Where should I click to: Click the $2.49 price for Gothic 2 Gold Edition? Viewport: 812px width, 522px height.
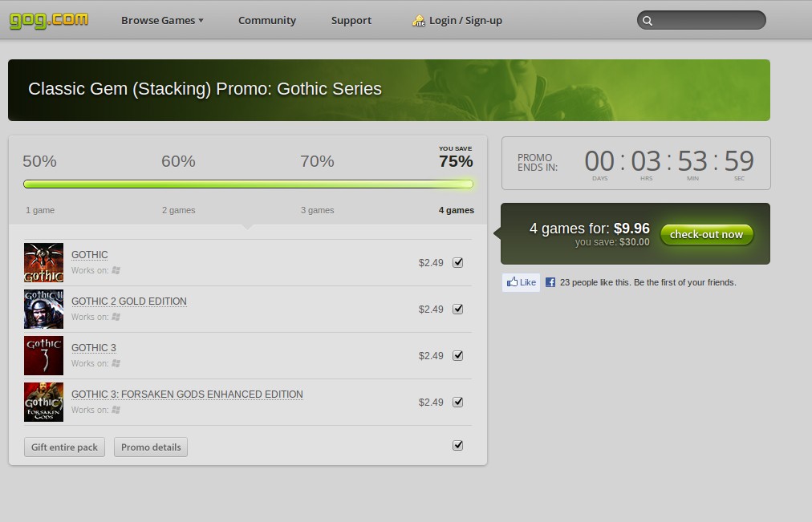[431, 310]
